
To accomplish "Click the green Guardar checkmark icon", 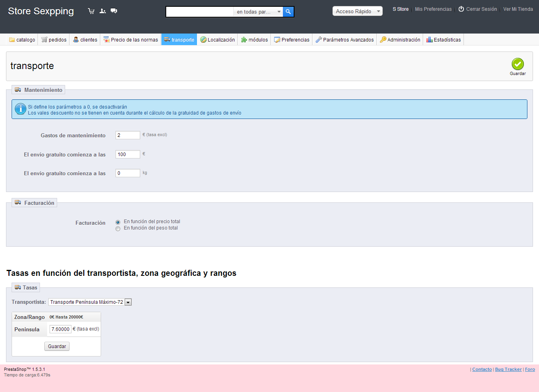I will (518, 64).
